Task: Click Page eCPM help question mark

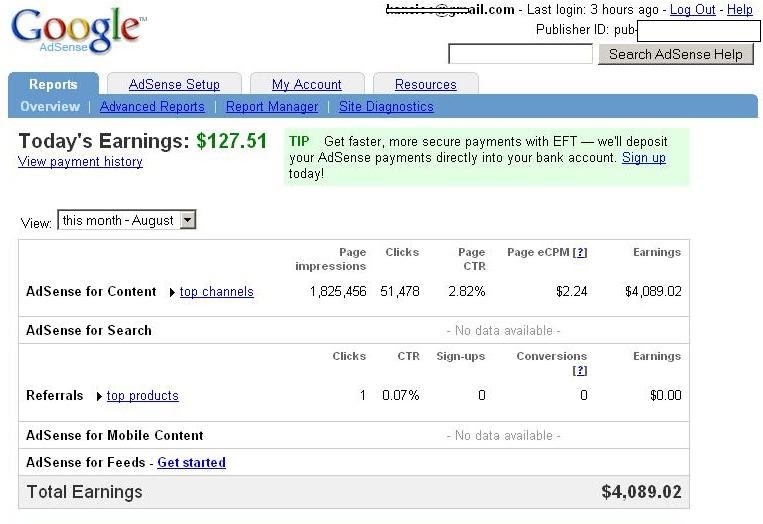Action: point(580,253)
